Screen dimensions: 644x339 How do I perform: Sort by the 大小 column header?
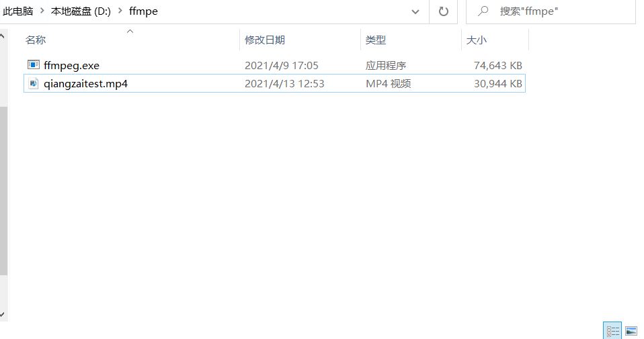click(476, 40)
